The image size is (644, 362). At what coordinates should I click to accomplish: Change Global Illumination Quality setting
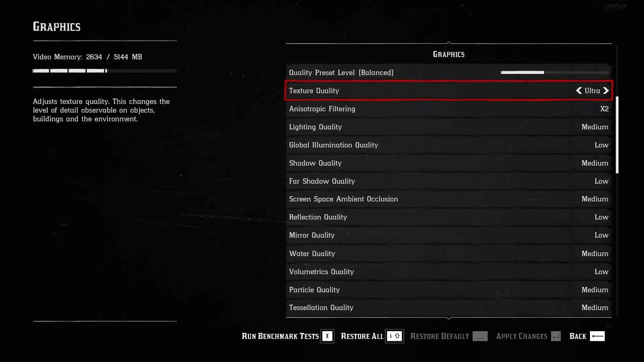[x=448, y=144]
